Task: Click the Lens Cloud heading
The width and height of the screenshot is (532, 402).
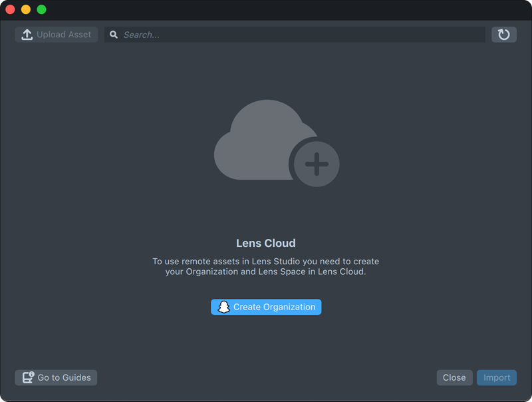Action: 266,244
